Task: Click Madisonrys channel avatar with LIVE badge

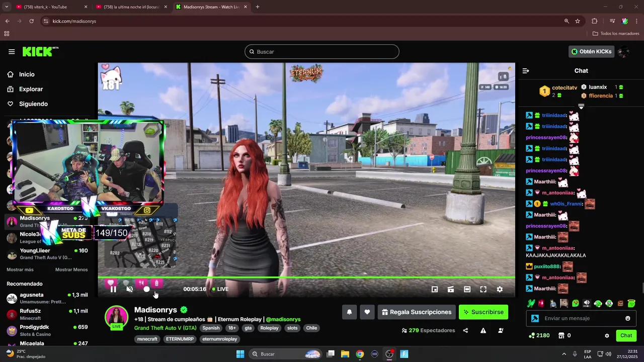Action: (116, 317)
